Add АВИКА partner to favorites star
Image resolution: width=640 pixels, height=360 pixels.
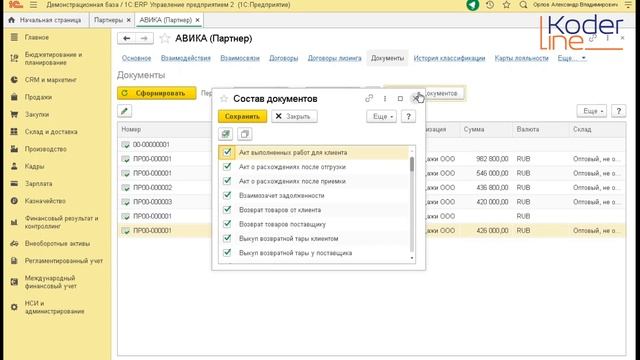(x=164, y=38)
